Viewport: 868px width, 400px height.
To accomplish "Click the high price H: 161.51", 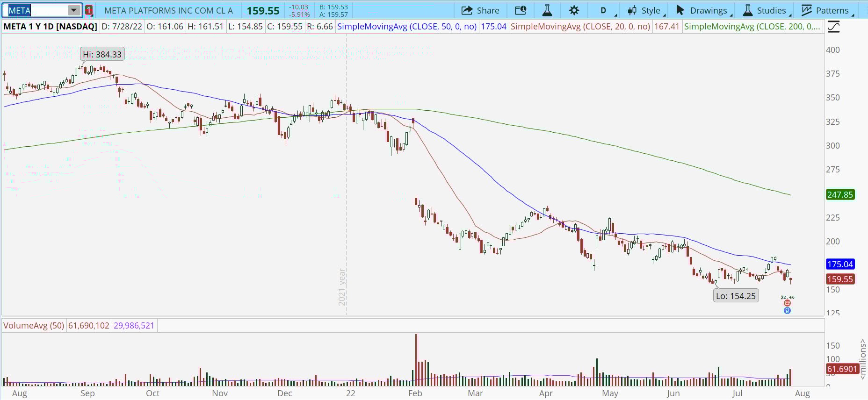I will pyautogui.click(x=205, y=27).
